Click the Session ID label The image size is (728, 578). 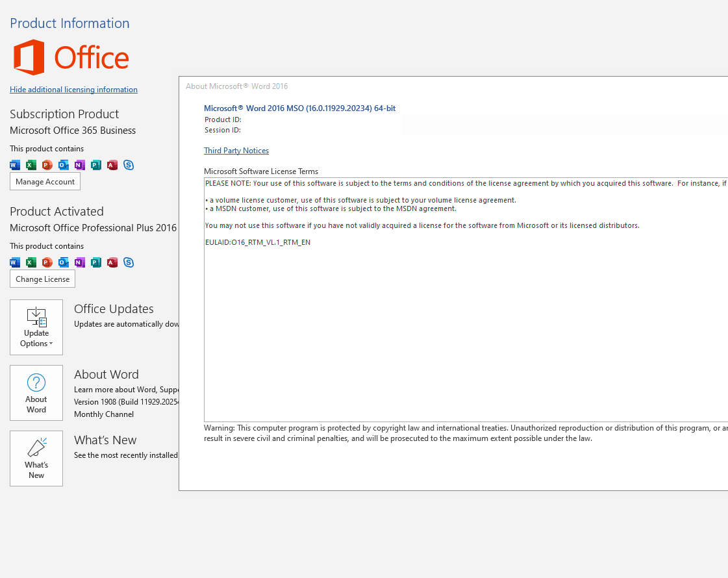click(x=222, y=130)
